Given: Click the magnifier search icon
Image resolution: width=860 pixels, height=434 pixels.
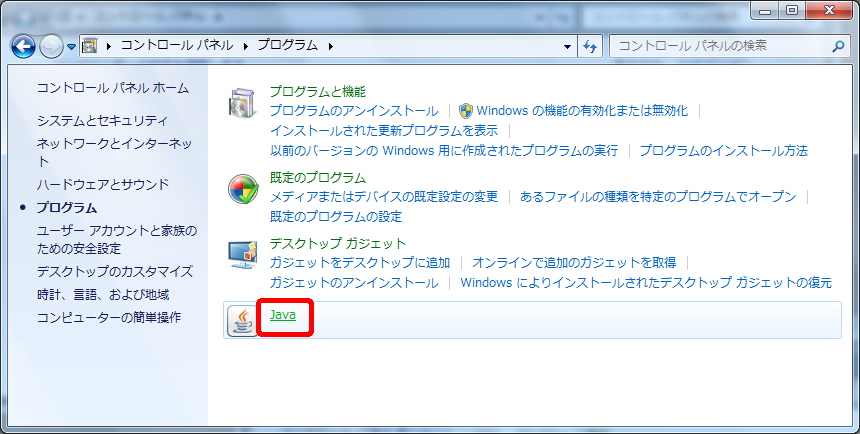Looking at the screenshot, I should pos(838,47).
